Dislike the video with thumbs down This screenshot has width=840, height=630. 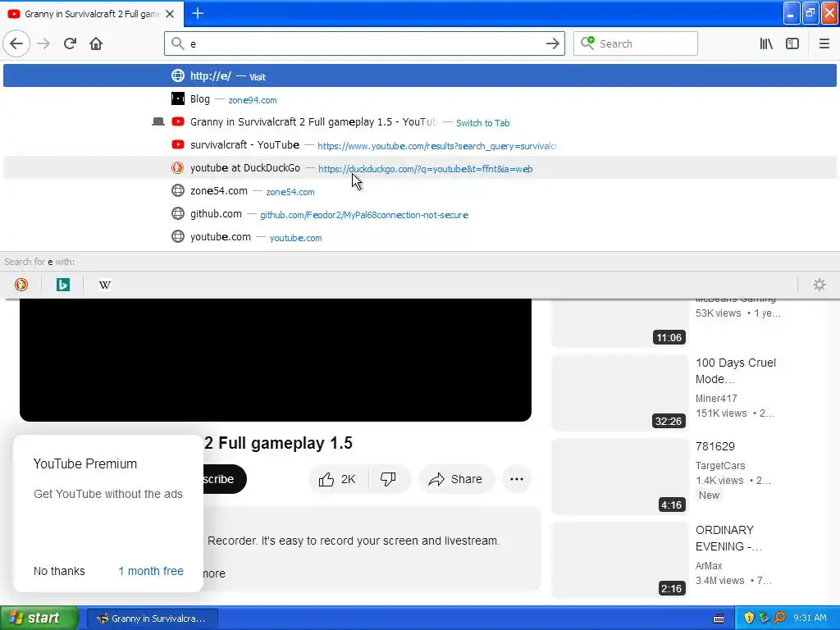(388, 479)
